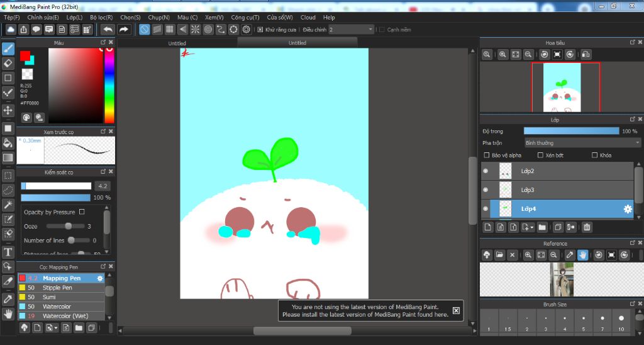Select the Eraser tool
This screenshot has width=644, height=345.
[8, 64]
